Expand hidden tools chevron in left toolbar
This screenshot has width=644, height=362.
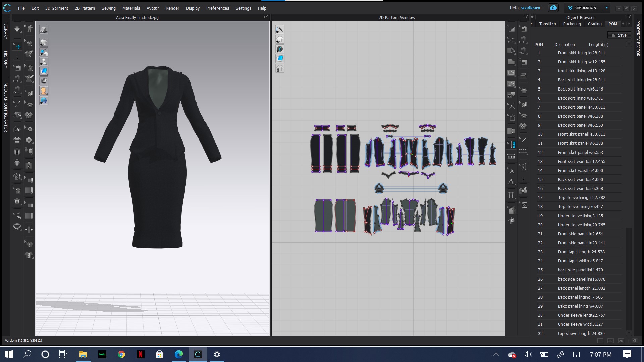(17, 57)
